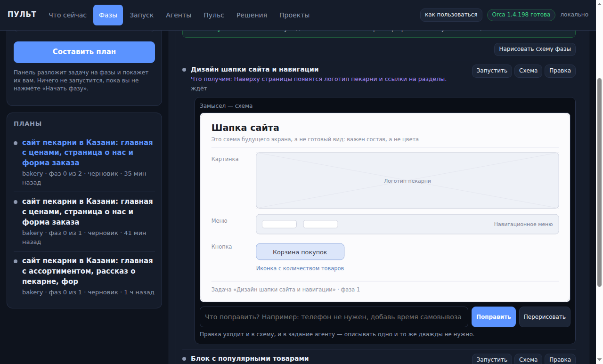The image size is (603, 364).
Task: Click the «ПУЛЬТ» logo
Action: [x=22, y=15]
